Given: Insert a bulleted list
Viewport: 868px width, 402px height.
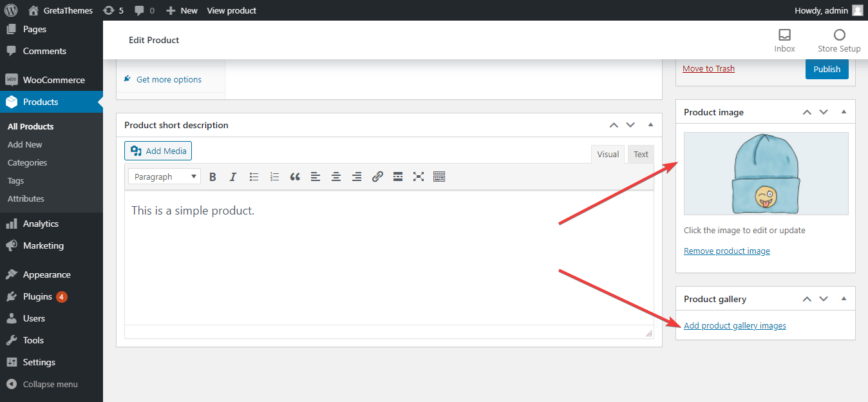Looking at the screenshot, I should click(x=254, y=177).
